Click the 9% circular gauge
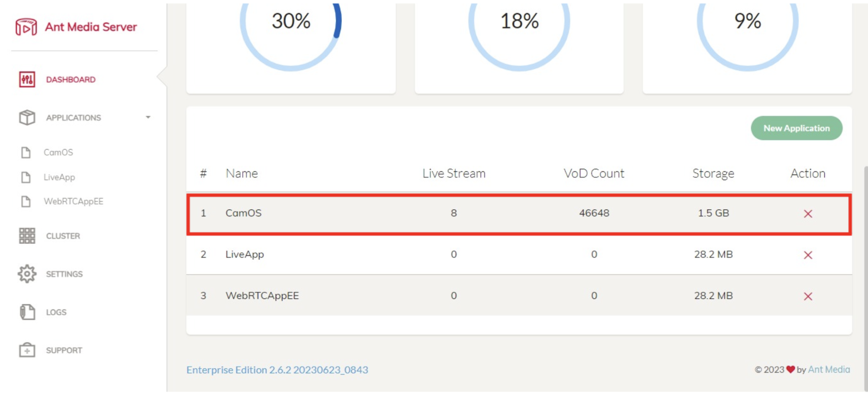This screenshot has width=868, height=395. pos(748,22)
